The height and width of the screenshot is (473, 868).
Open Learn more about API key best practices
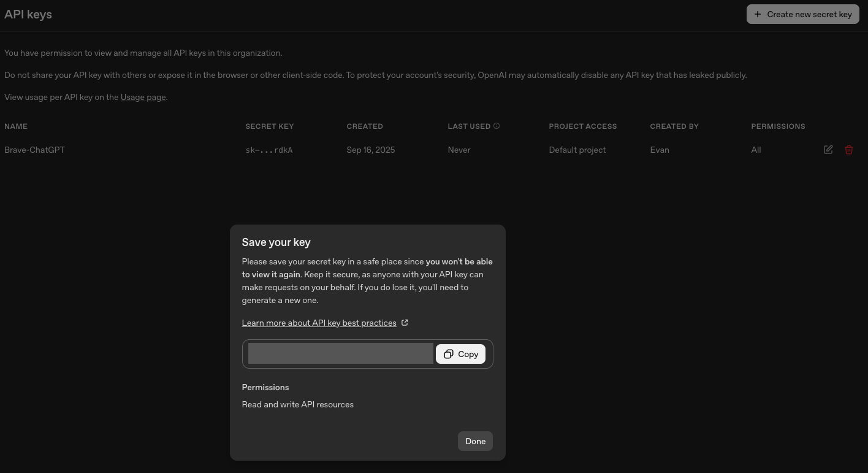point(319,323)
